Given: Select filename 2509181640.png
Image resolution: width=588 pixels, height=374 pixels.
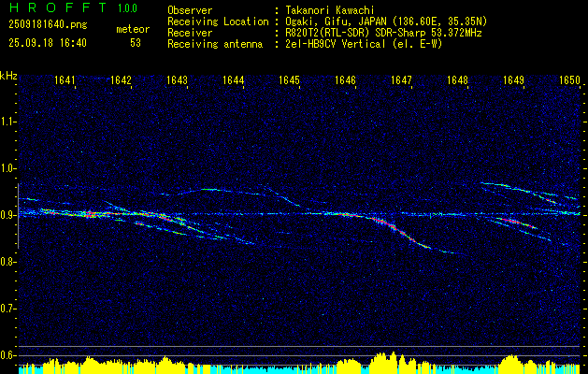Looking at the screenshot, I should 48,25.
